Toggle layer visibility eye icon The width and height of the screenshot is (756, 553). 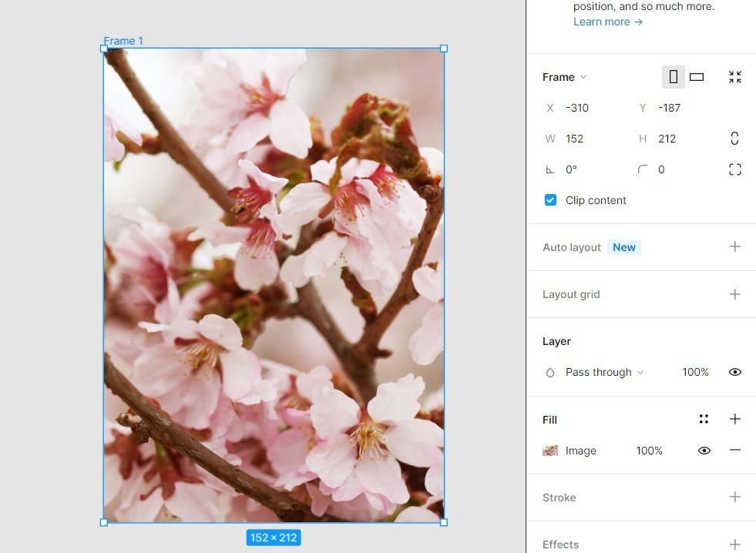tap(734, 372)
